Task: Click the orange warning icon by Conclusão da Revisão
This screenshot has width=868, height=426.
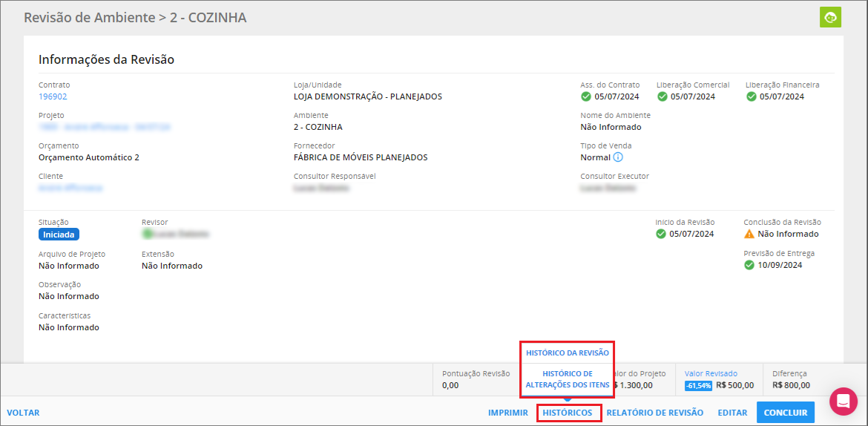Action: 749,234
